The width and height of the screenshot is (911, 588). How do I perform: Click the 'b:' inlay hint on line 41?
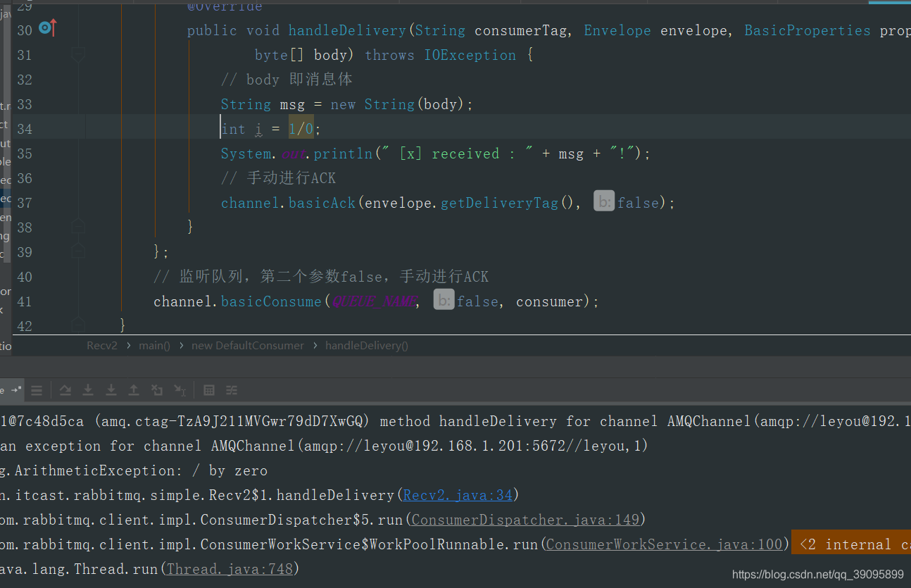point(444,301)
